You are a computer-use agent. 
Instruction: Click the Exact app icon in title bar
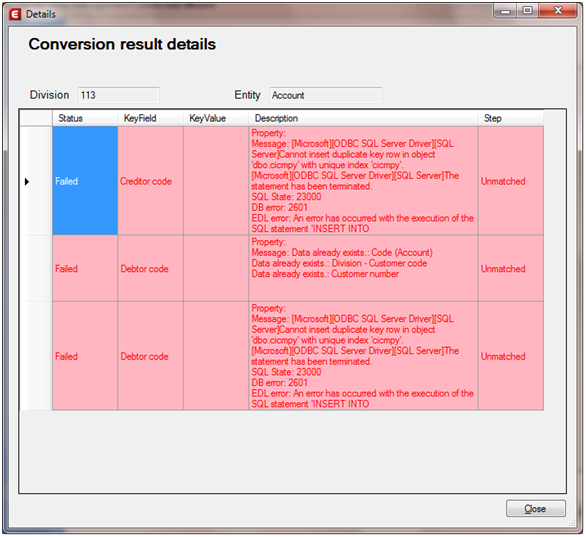(x=15, y=14)
